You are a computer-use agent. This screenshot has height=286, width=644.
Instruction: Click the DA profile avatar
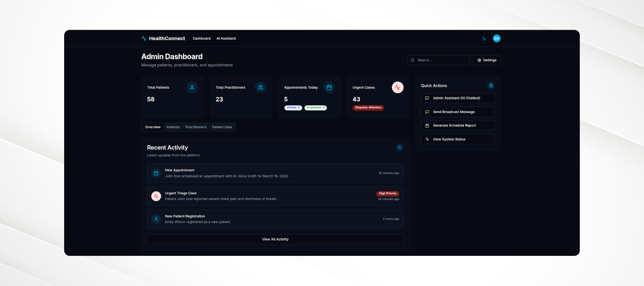coord(497,38)
